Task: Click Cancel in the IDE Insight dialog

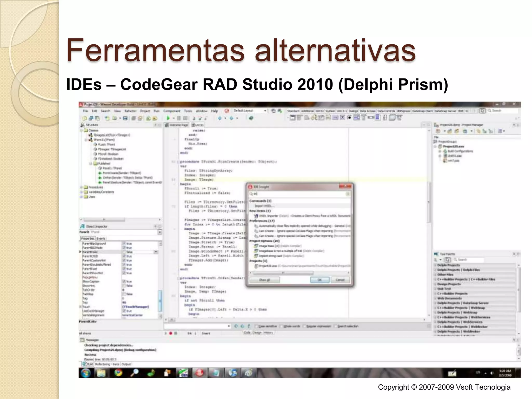Action: click(x=340, y=280)
